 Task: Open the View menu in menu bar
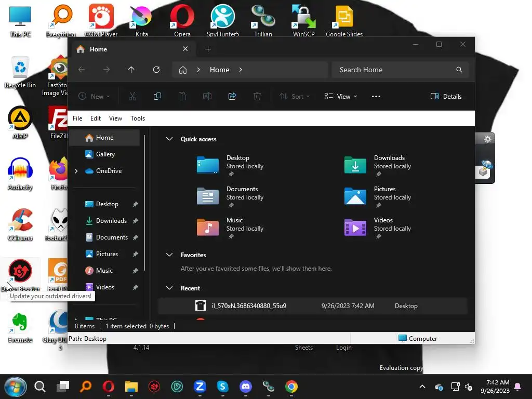click(x=115, y=118)
